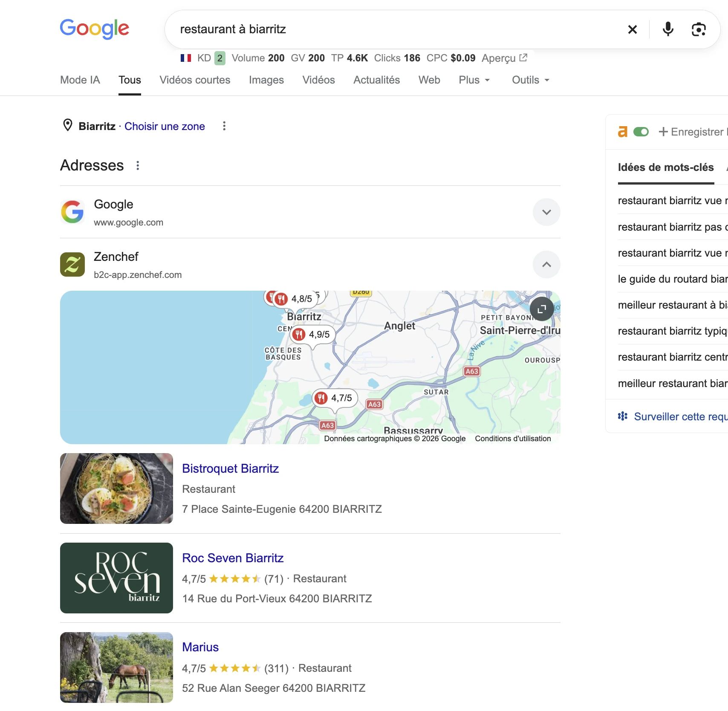Click the Surveiller cette requête icon
The image size is (728, 711).
[x=623, y=416]
